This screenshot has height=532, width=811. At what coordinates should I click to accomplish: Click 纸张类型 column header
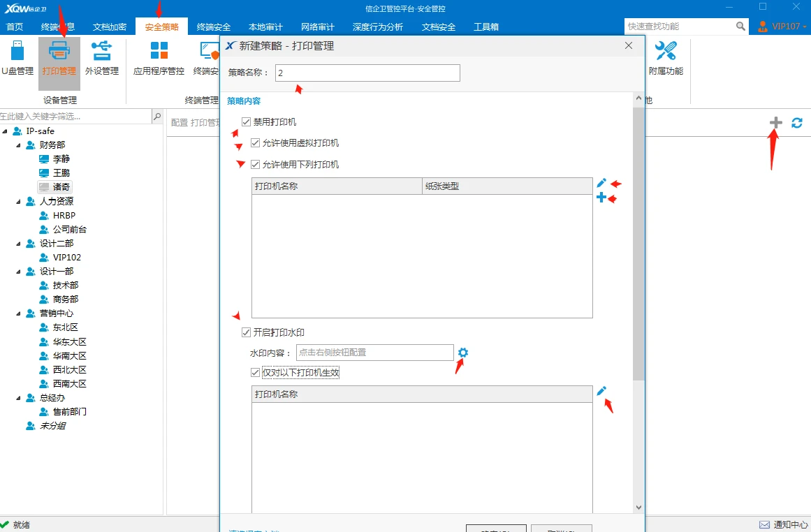(x=507, y=186)
